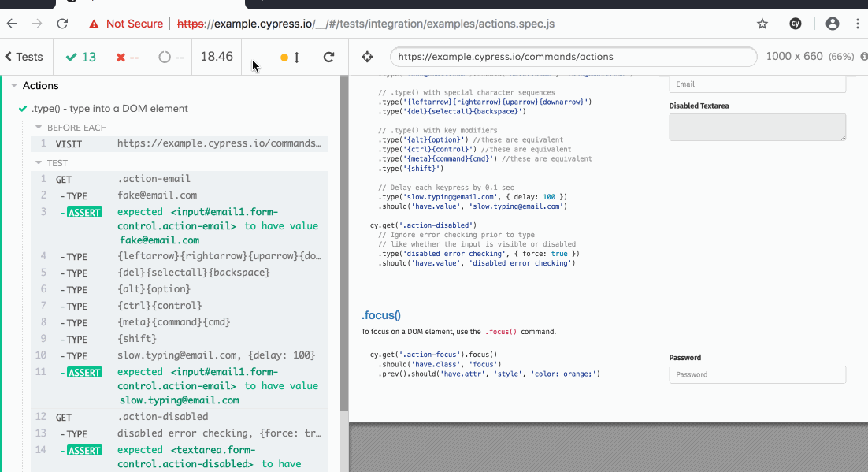Image resolution: width=868 pixels, height=472 pixels.
Task: Return to the Tests list
Action: pyautogui.click(x=24, y=57)
